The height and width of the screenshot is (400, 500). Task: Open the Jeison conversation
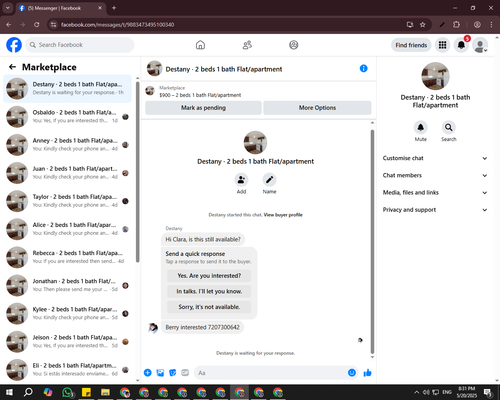click(67, 342)
